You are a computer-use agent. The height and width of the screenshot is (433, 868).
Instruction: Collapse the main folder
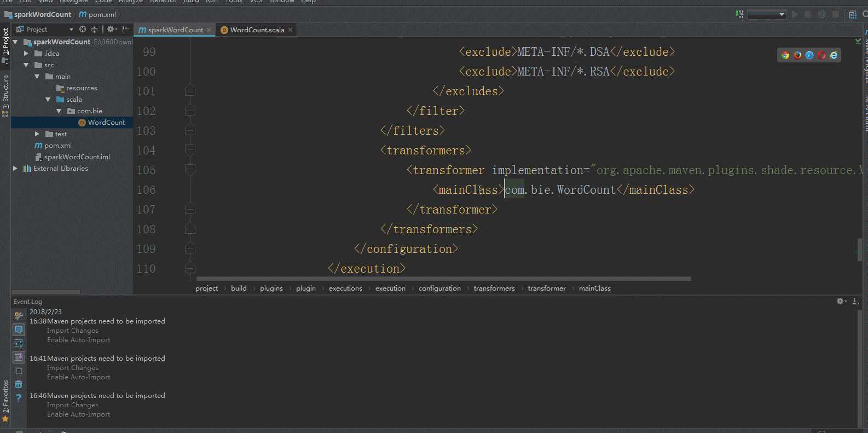click(x=37, y=77)
